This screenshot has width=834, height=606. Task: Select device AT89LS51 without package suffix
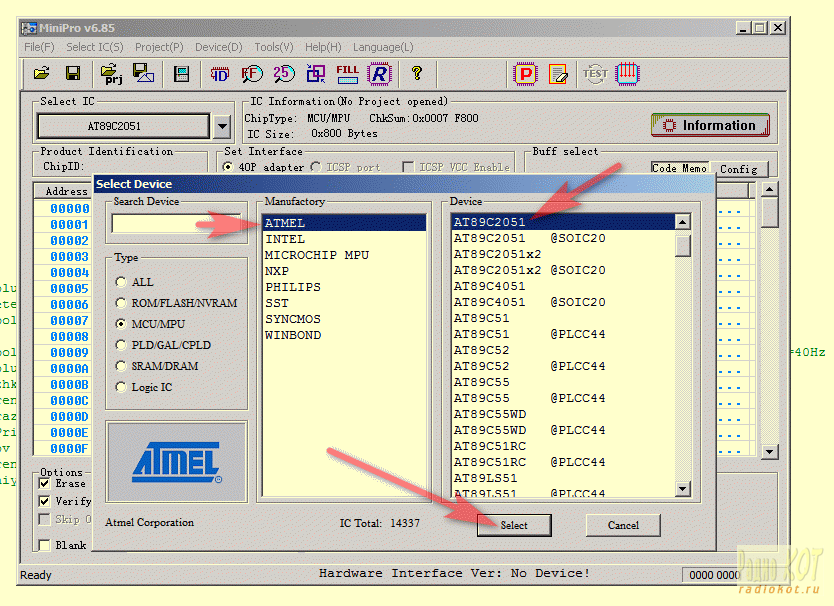pyautogui.click(x=563, y=478)
